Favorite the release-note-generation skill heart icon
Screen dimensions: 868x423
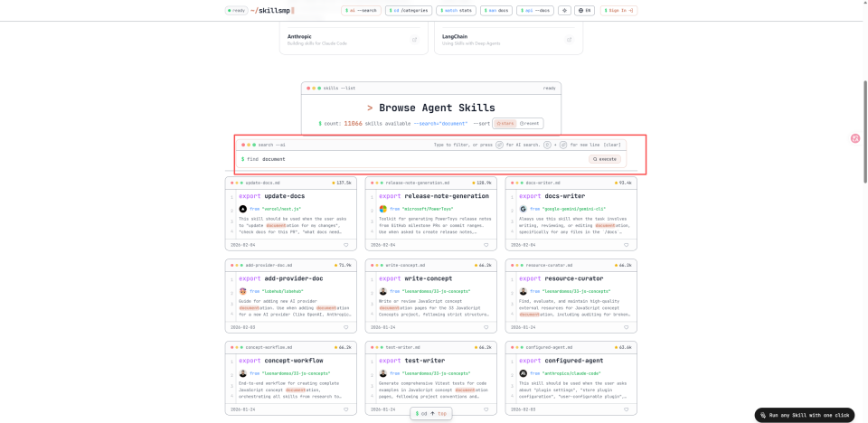(x=486, y=245)
